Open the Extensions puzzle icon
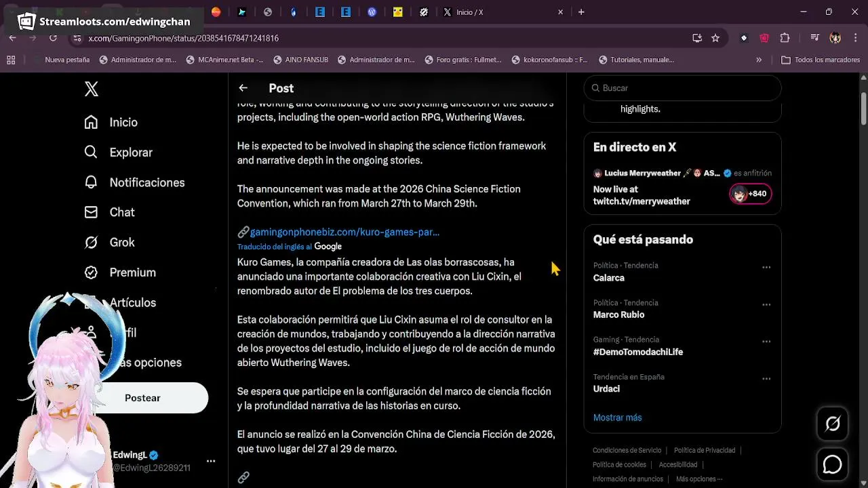 [x=785, y=38]
